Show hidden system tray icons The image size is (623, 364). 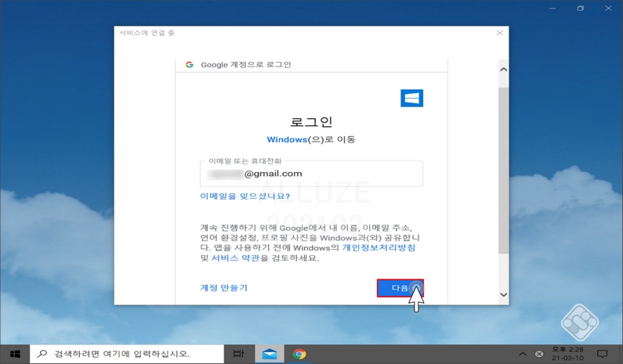click(523, 354)
